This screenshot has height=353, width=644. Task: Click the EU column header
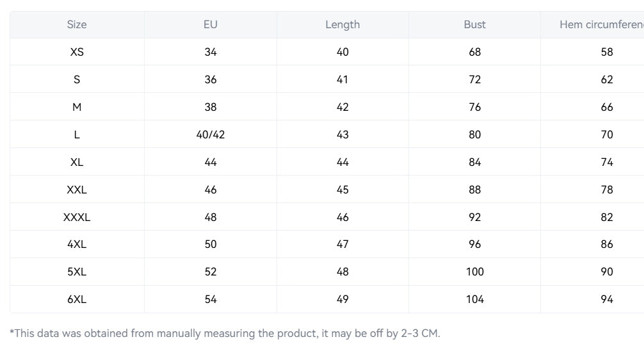[210, 24]
